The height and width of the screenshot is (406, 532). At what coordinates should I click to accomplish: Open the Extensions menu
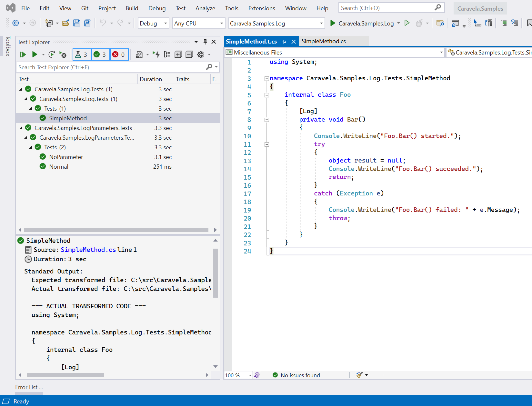[262, 8]
